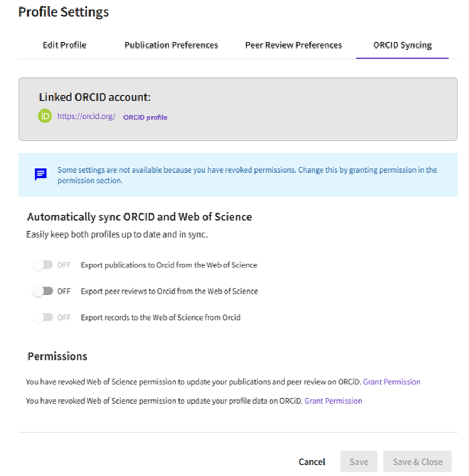469x476 pixels.
Task: Click the Save & Close button
Action: pos(417,461)
